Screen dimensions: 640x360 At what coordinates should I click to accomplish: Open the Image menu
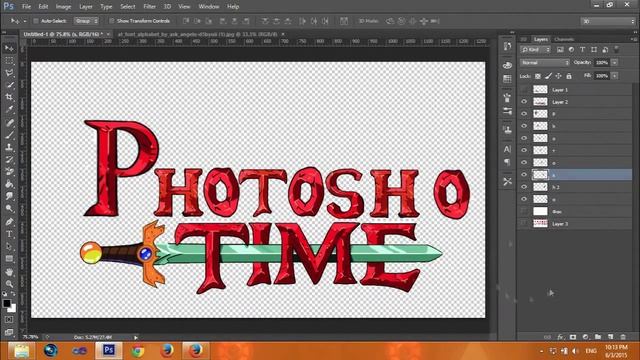(x=63, y=7)
